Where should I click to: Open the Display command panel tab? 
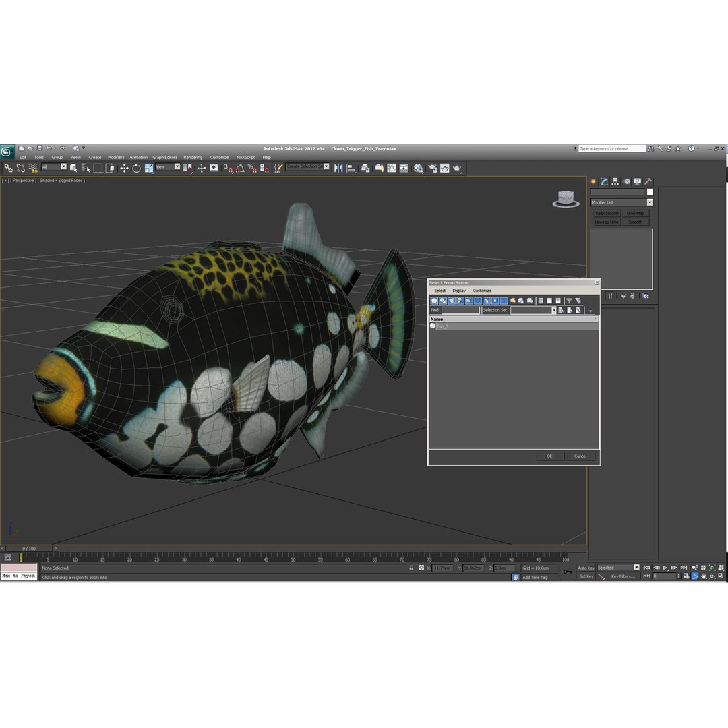pyautogui.click(x=637, y=181)
